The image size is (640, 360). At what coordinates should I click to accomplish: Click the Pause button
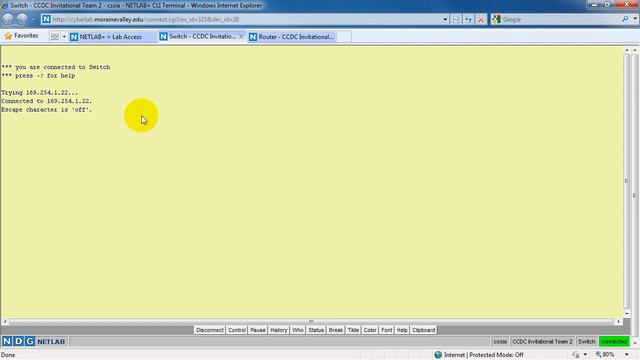[258, 330]
